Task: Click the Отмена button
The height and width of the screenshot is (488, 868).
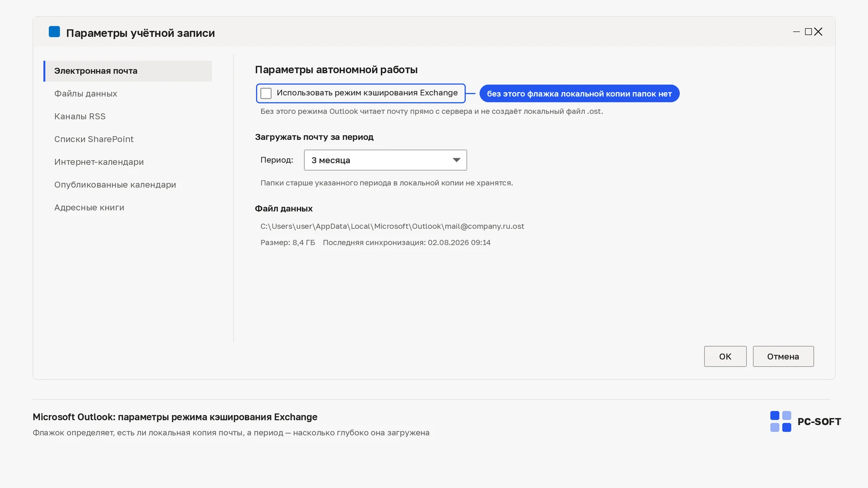Action: click(783, 356)
